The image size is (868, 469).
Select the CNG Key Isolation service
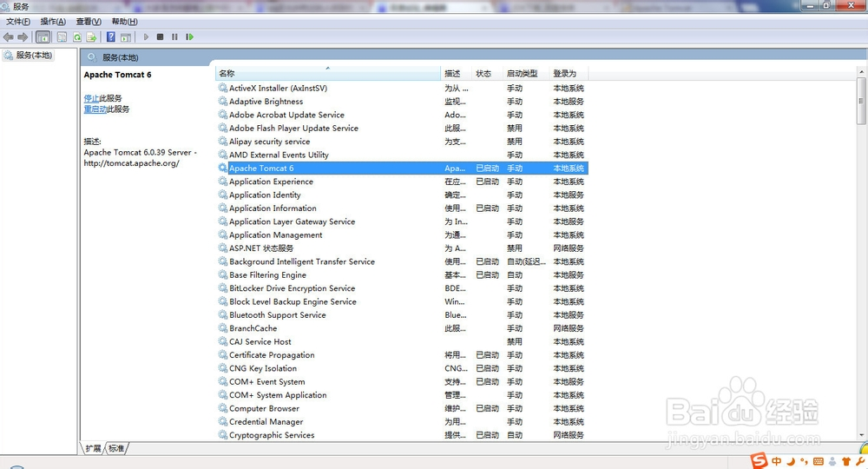(401, 368)
